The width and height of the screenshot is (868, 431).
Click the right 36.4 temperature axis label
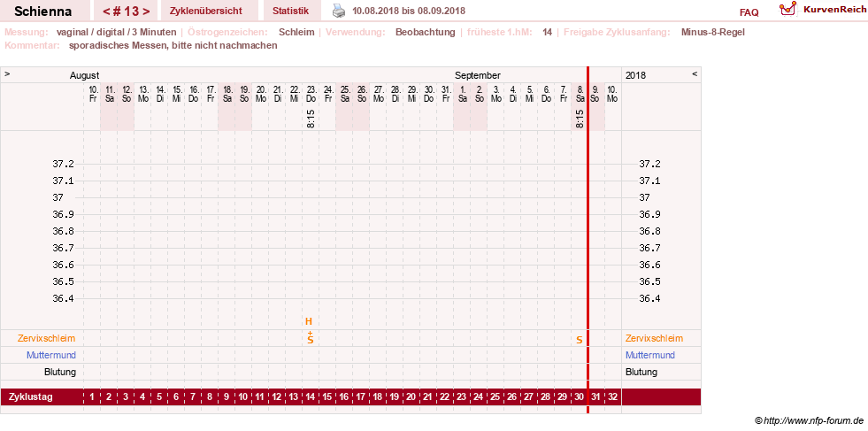(x=649, y=298)
